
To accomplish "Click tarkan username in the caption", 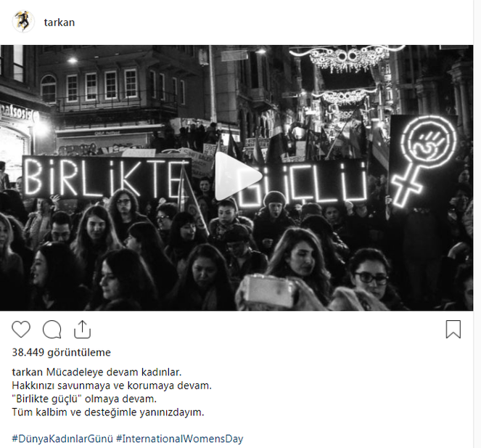I will (x=28, y=372).
